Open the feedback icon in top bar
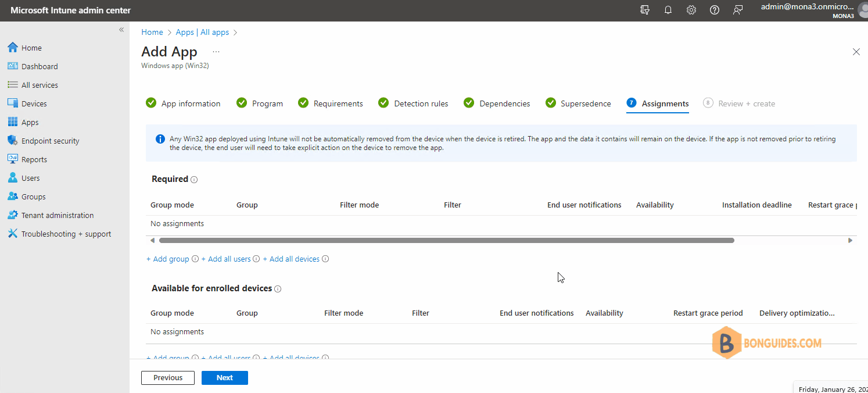868x393 pixels. click(x=738, y=10)
